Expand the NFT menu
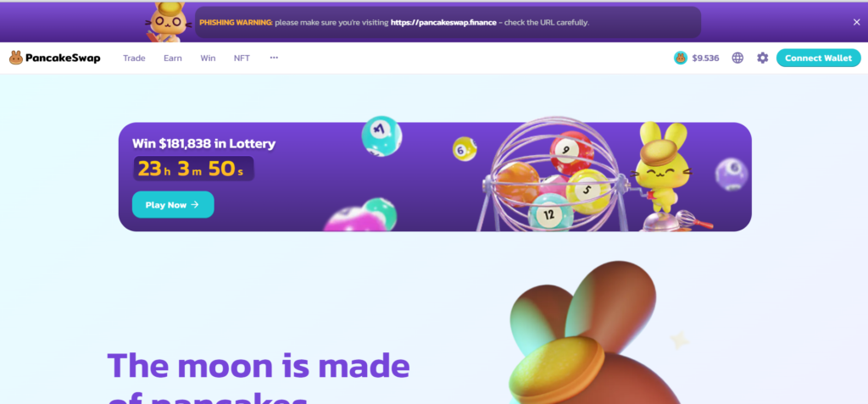Screen dimensions: 868x404 click(x=242, y=58)
